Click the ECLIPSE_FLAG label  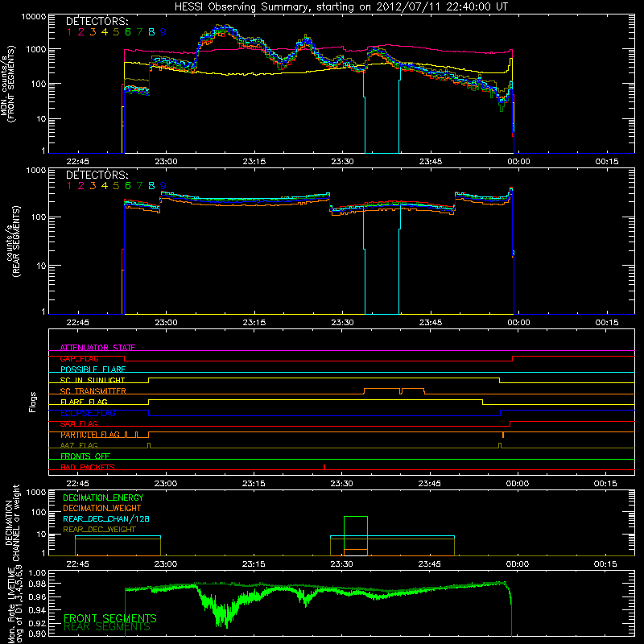pyautogui.click(x=88, y=413)
